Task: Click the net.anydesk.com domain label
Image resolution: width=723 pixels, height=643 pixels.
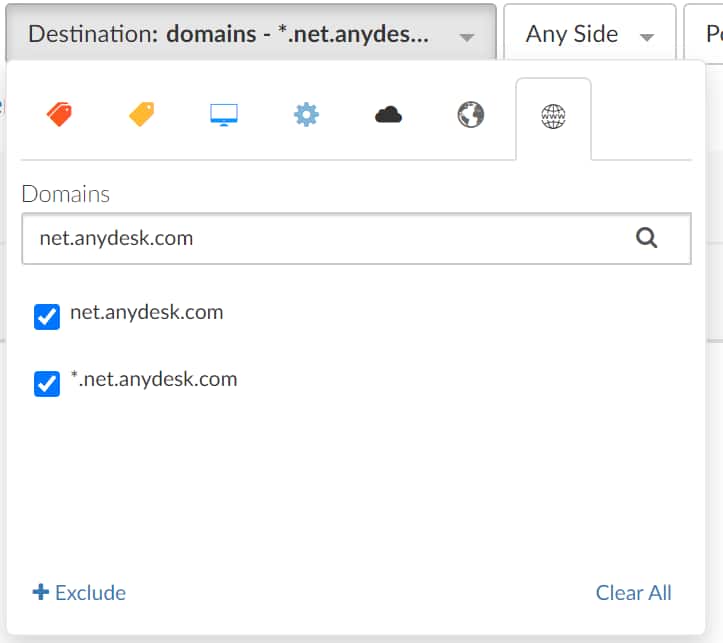Action: pos(146,312)
